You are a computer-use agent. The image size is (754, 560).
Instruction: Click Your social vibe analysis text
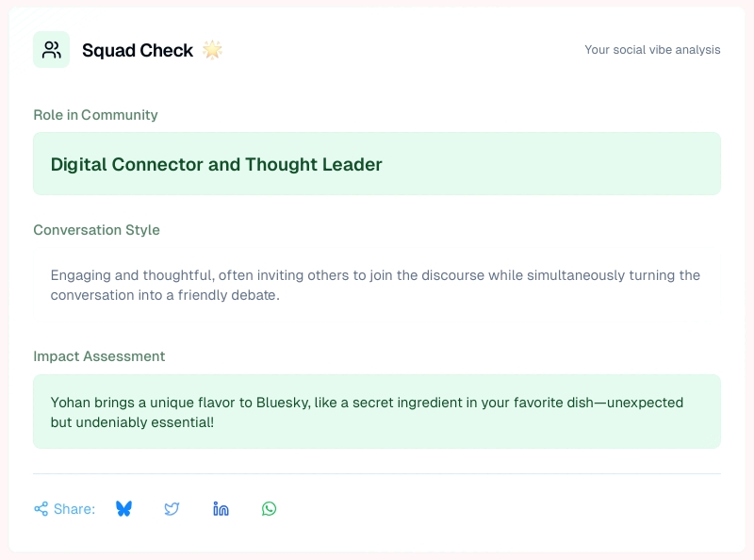[x=652, y=50]
